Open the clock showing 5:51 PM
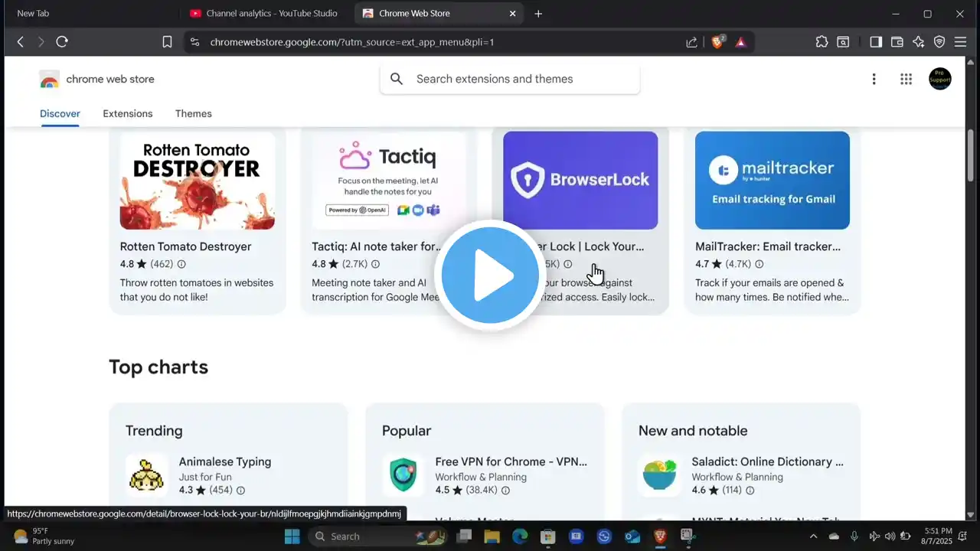 (x=937, y=536)
